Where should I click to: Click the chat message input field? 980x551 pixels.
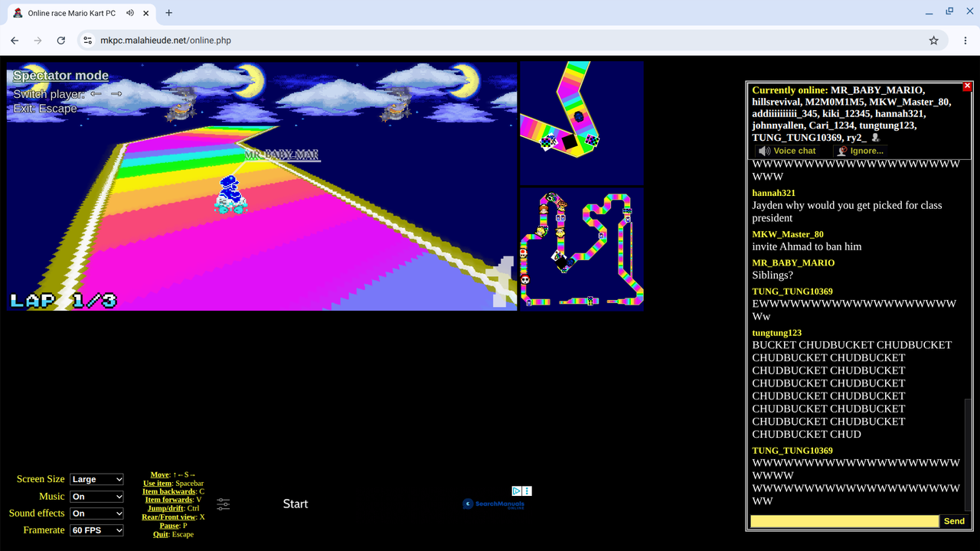[x=844, y=521]
